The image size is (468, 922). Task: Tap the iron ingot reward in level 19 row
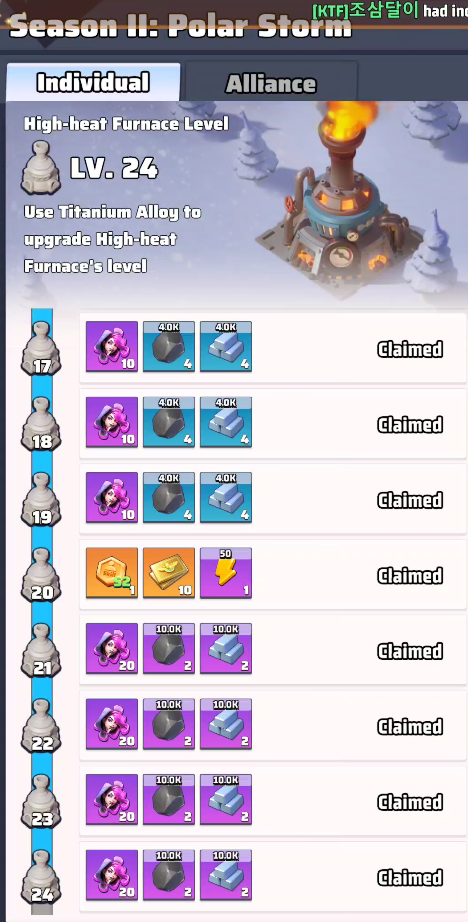point(226,497)
